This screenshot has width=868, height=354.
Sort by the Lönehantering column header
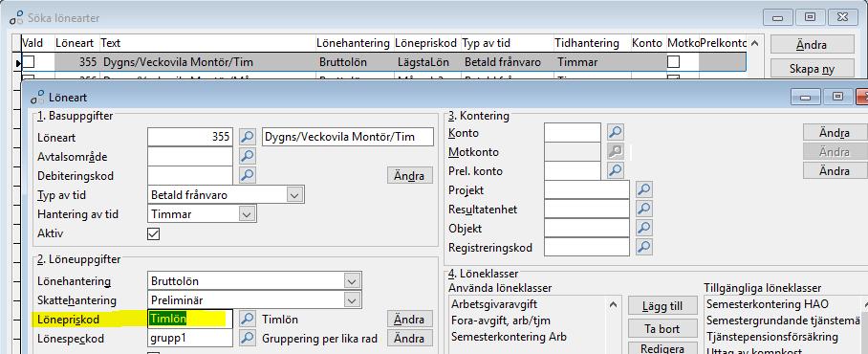(x=355, y=43)
